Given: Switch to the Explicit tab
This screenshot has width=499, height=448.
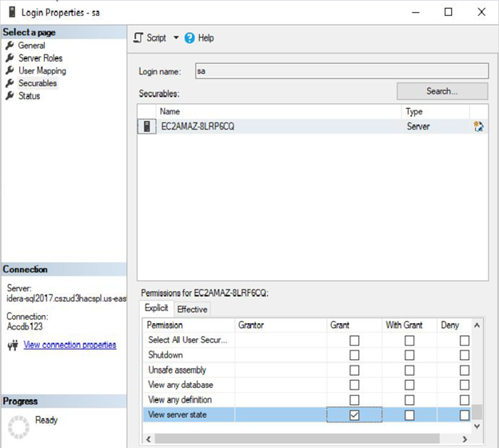Looking at the screenshot, I should click(157, 308).
